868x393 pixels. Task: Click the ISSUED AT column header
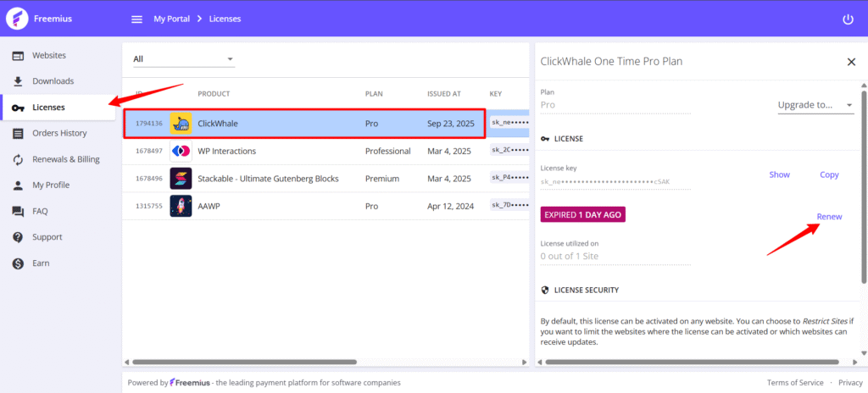(444, 94)
